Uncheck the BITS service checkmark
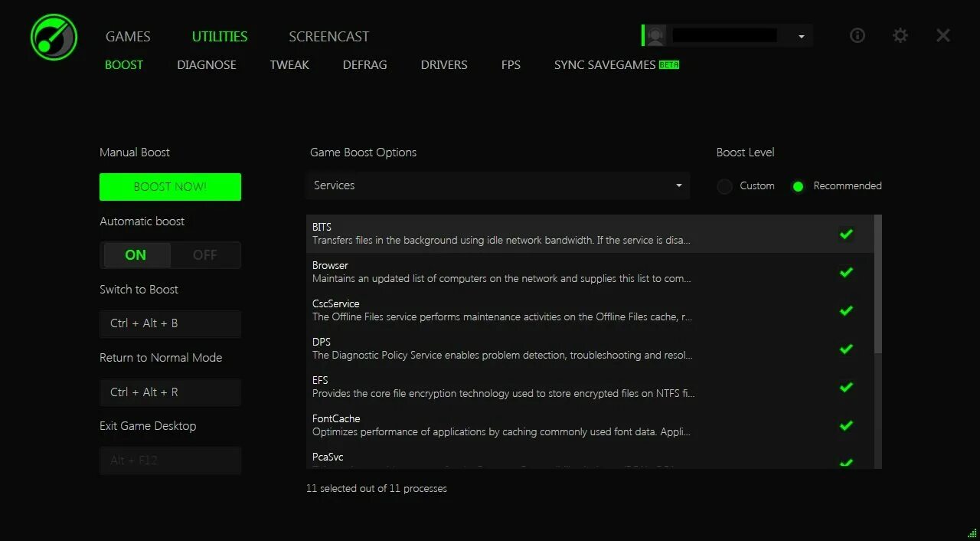Image resolution: width=980 pixels, height=541 pixels. point(846,234)
